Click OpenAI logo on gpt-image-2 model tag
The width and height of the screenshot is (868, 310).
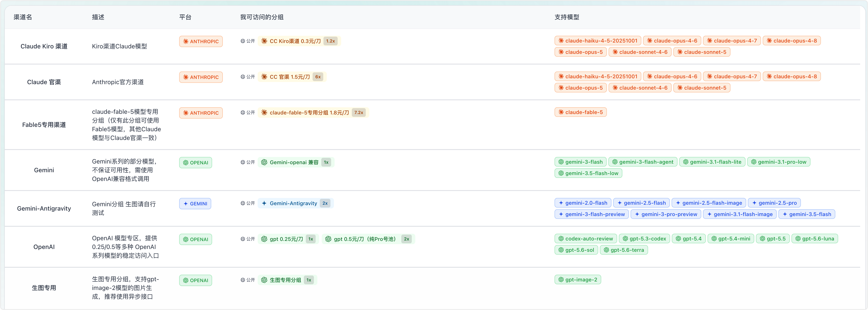tap(561, 280)
